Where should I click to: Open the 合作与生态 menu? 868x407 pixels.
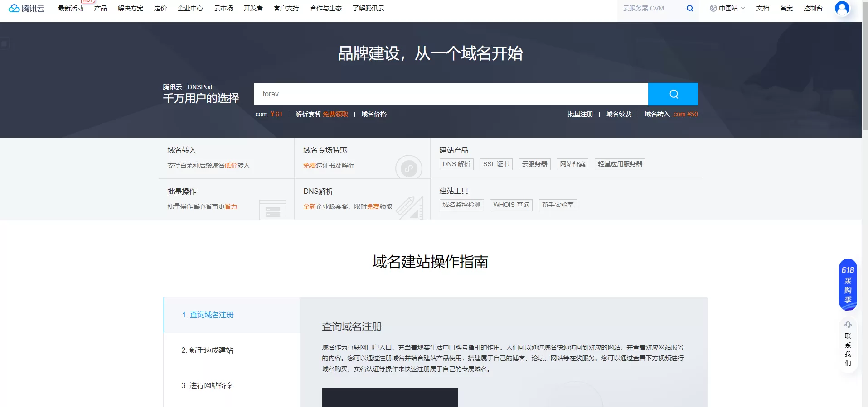click(x=326, y=8)
